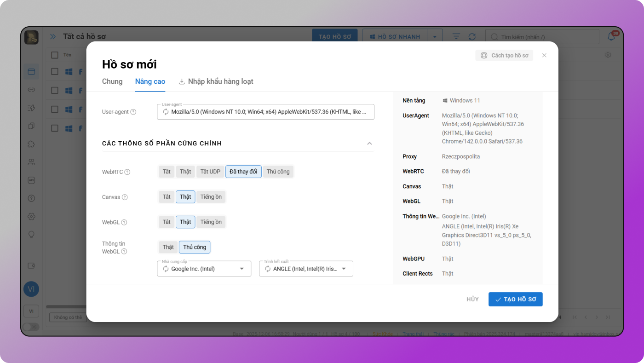Click the help icon beside User-agent label
This screenshot has width=644, height=363.
[133, 112]
